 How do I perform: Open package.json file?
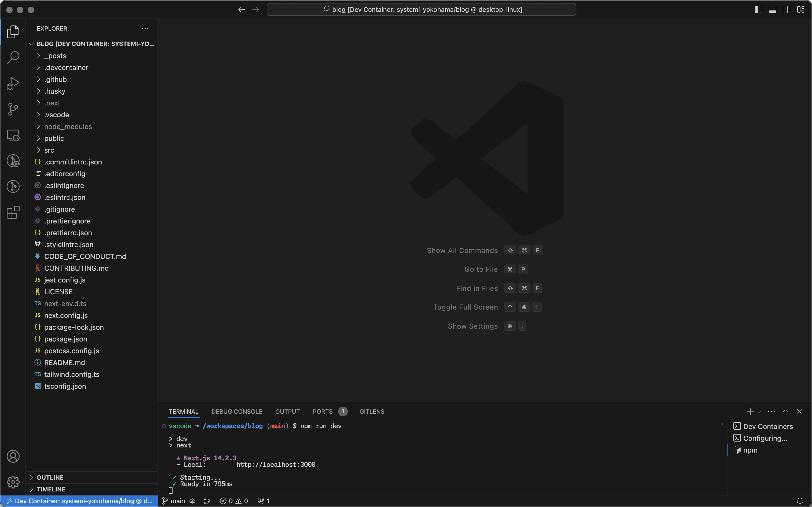[x=92, y=339]
